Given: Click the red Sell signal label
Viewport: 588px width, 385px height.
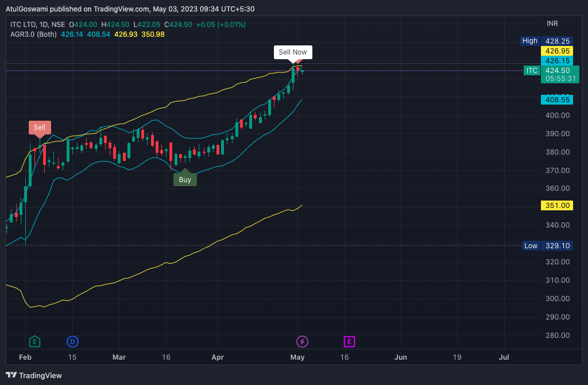Looking at the screenshot, I should tap(40, 127).
